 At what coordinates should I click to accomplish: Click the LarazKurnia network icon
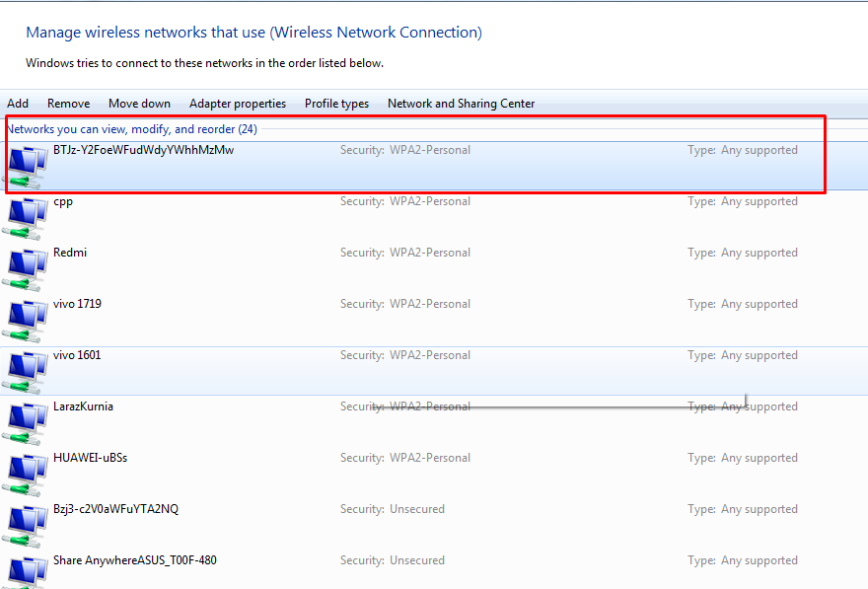click(27, 422)
